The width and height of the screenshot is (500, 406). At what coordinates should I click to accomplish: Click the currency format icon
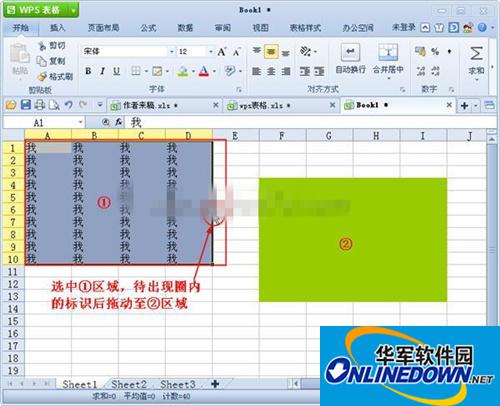pyautogui.click(x=420, y=51)
